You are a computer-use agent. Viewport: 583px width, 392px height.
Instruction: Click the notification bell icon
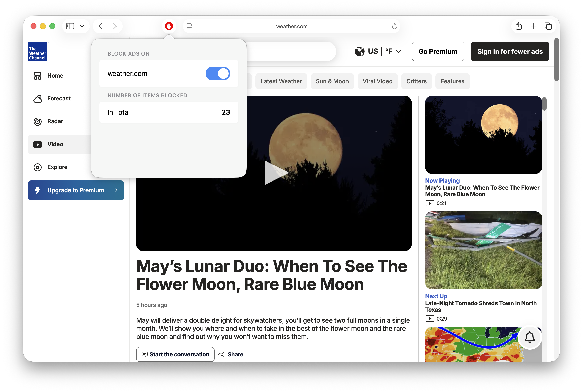[529, 337]
